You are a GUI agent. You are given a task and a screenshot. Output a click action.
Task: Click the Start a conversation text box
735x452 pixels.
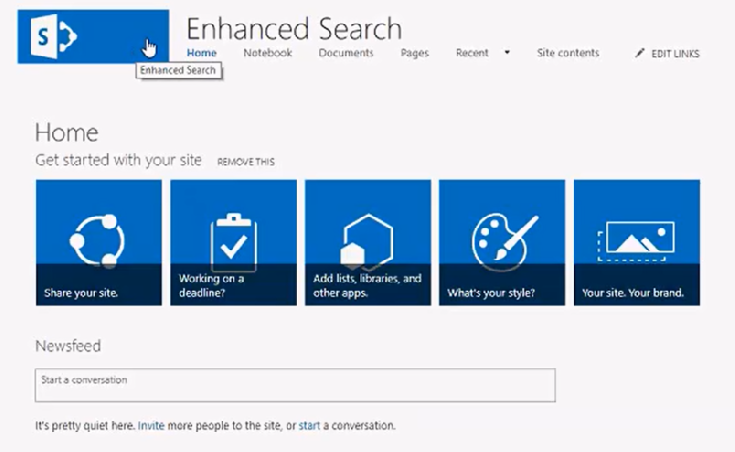pos(295,385)
